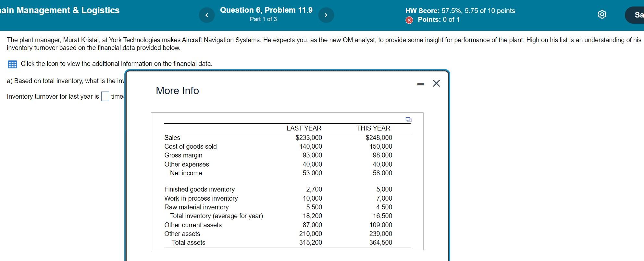Select last year's gross margin 93,000
The image size is (644, 261).
click(x=312, y=155)
